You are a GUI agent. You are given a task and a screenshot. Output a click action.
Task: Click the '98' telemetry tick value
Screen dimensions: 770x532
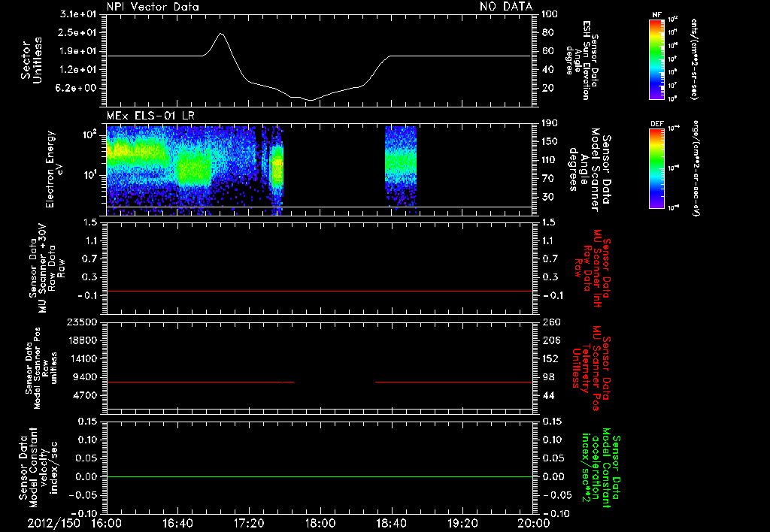coord(548,377)
